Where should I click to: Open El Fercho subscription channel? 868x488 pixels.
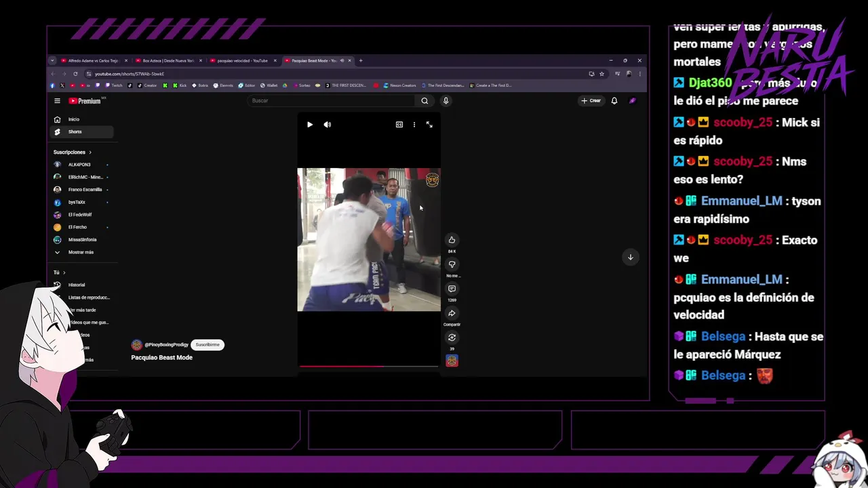tap(81, 227)
